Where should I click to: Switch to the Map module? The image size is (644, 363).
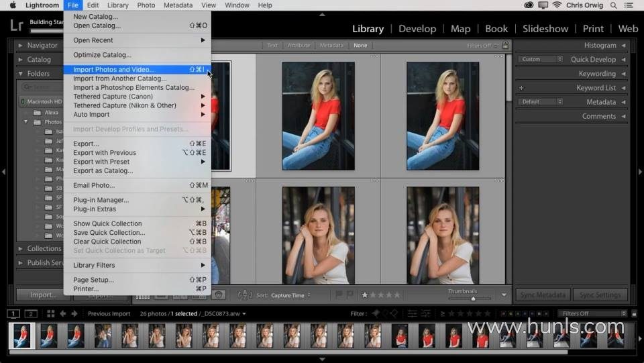pos(460,29)
